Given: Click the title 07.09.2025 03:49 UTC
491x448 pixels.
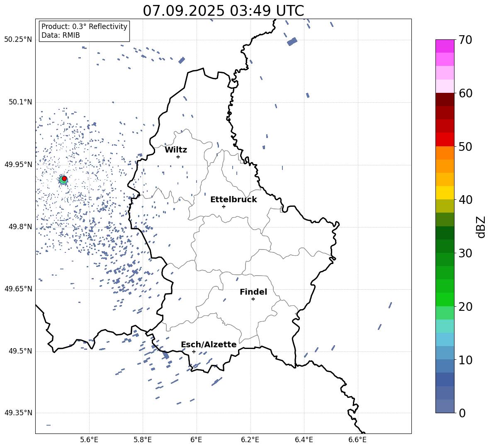Looking at the screenshot, I should (x=223, y=11).
